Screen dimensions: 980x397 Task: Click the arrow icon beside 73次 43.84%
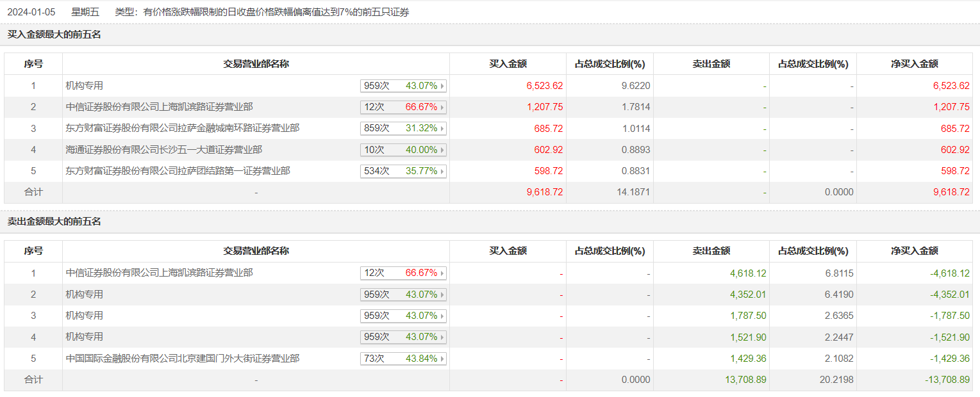click(x=442, y=359)
